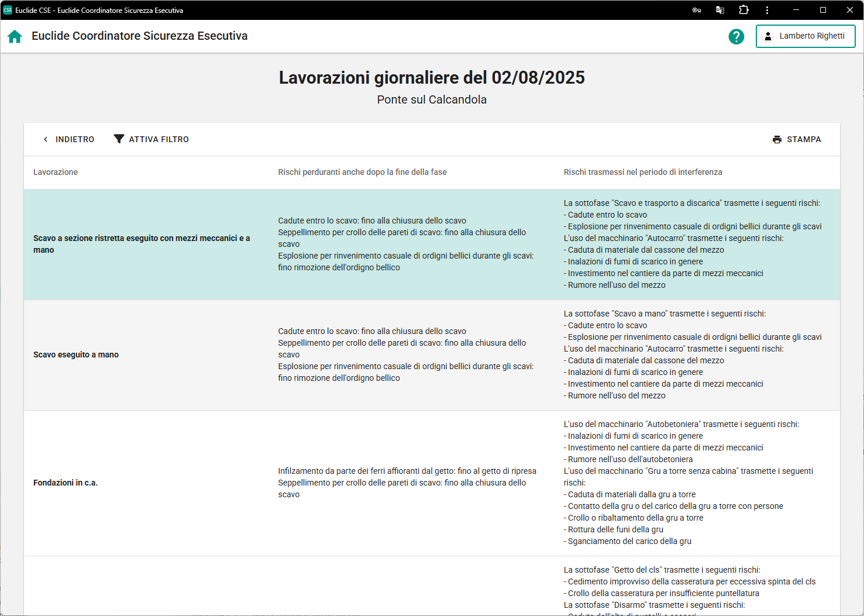Open the Lamberto Righetti user menu
The height and width of the screenshot is (616, 864).
click(x=805, y=36)
